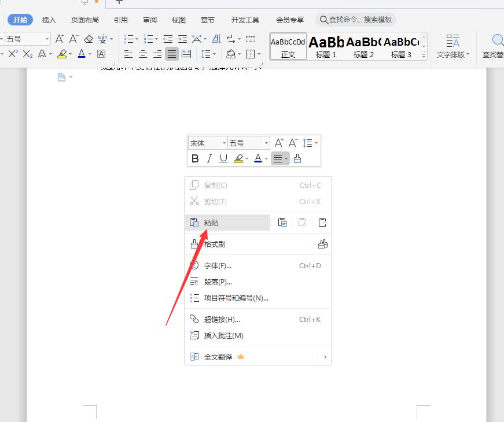Apply the 正文 style
This screenshot has height=422, width=504.
pyautogui.click(x=288, y=46)
